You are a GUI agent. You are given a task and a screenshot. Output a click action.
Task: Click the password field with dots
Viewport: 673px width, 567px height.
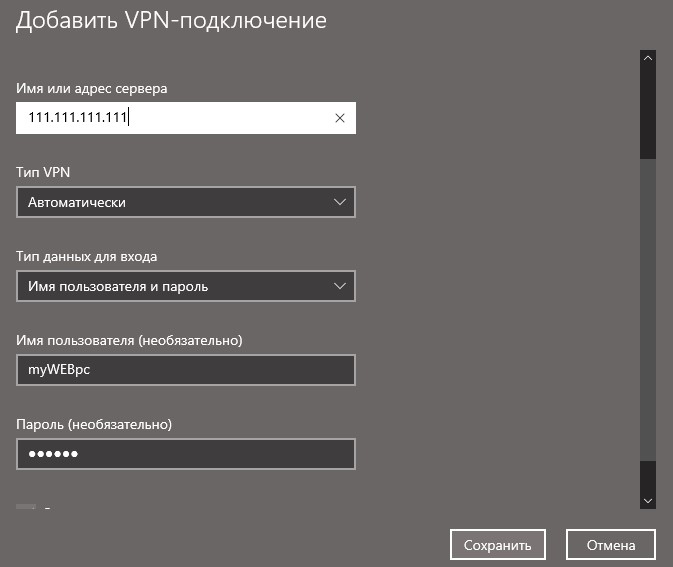186,454
